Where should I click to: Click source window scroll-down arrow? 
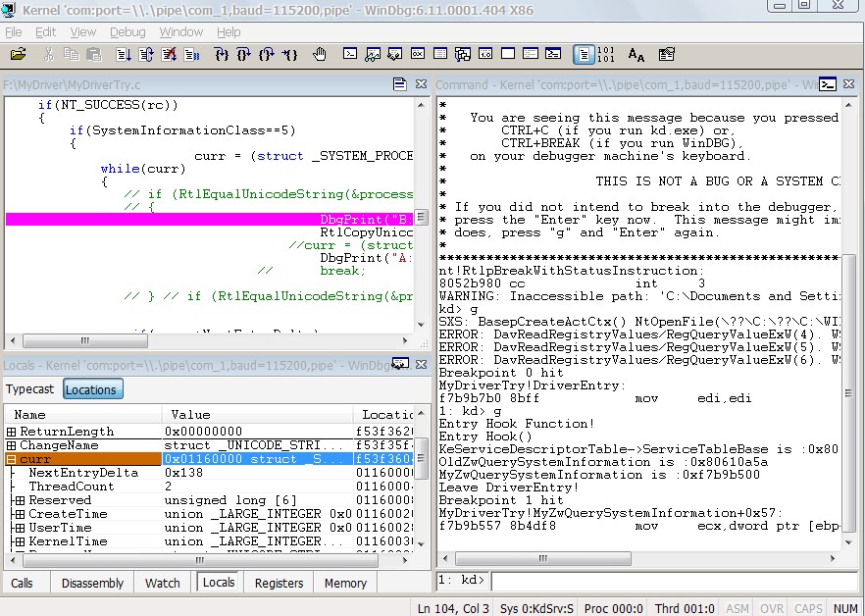point(422,324)
